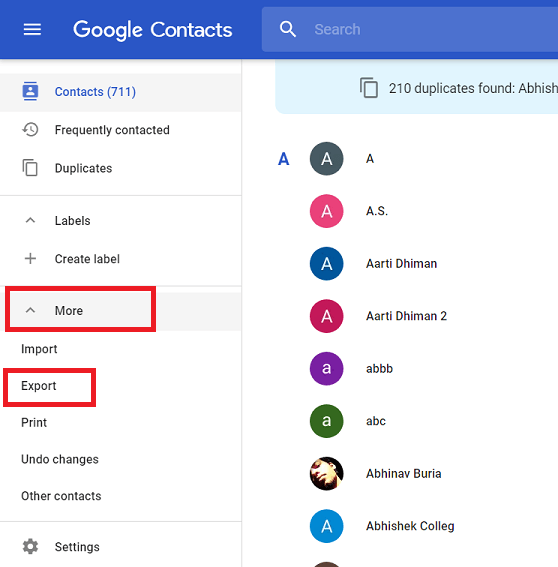This screenshot has width=558, height=567.
Task: Click the search magnifier icon
Action: click(x=288, y=29)
